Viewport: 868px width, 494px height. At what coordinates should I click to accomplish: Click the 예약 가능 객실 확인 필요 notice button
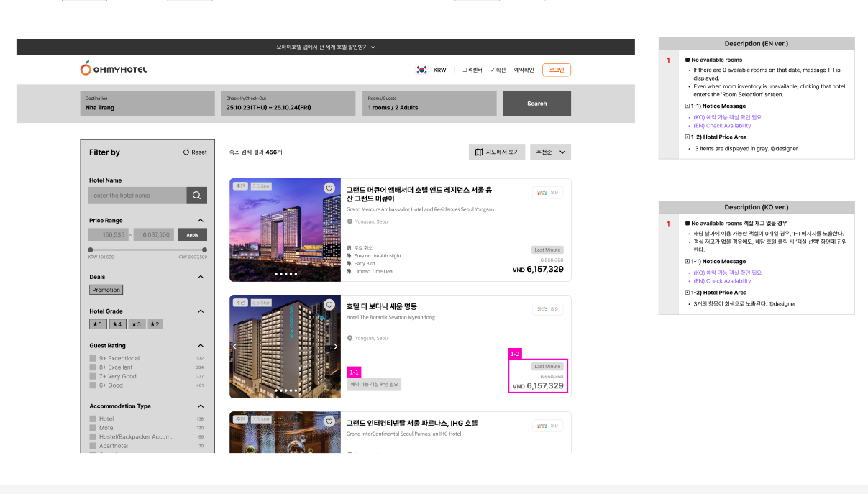pyautogui.click(x=374, y=385)
